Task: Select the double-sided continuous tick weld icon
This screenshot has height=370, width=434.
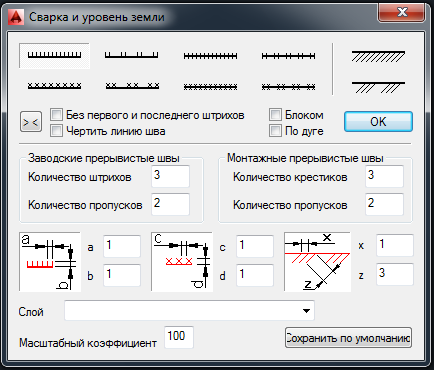Action: [x=210, y=56]
